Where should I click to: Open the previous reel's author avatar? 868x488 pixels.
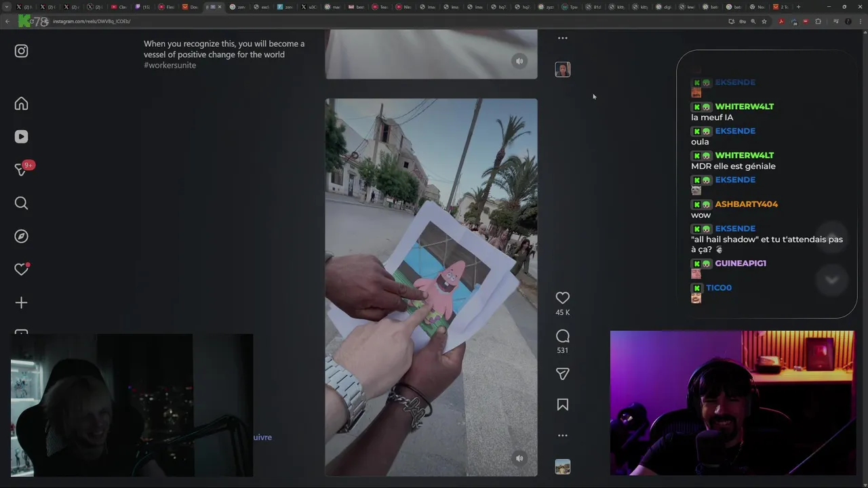click(562, 69)
